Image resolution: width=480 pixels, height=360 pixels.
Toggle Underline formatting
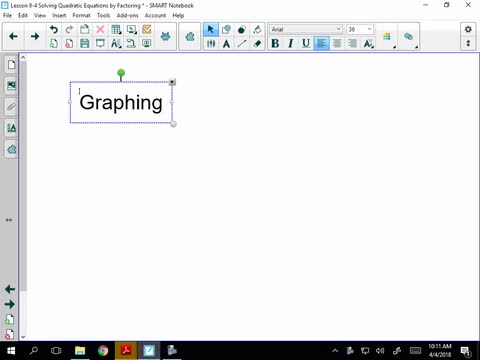(306, 43)
